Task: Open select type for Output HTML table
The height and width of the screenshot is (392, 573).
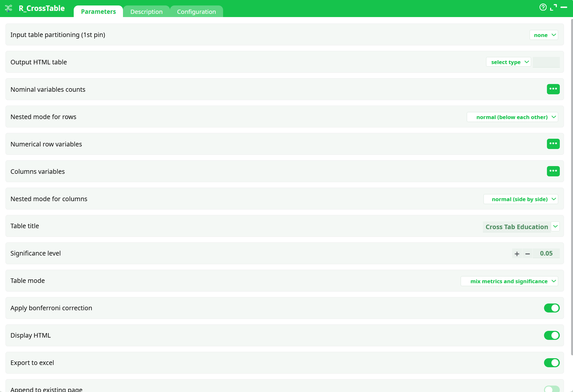Action: point(508,62)
